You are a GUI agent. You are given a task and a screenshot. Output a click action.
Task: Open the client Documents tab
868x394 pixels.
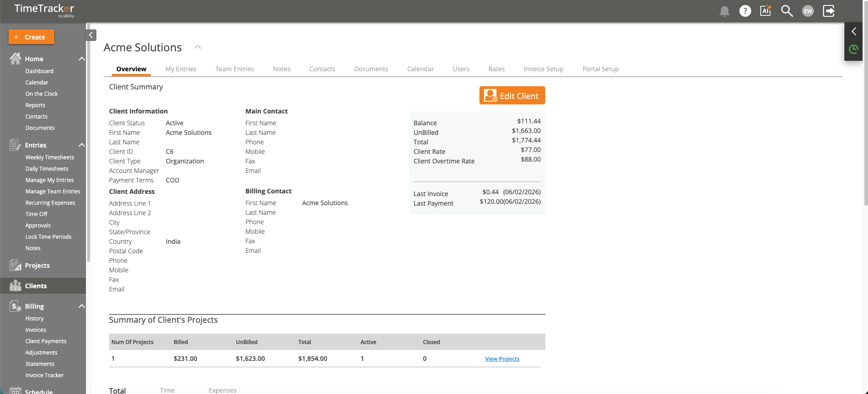(371, 69)
